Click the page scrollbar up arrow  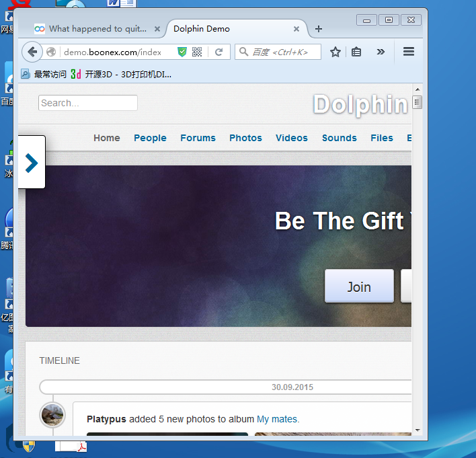(418, 89)
